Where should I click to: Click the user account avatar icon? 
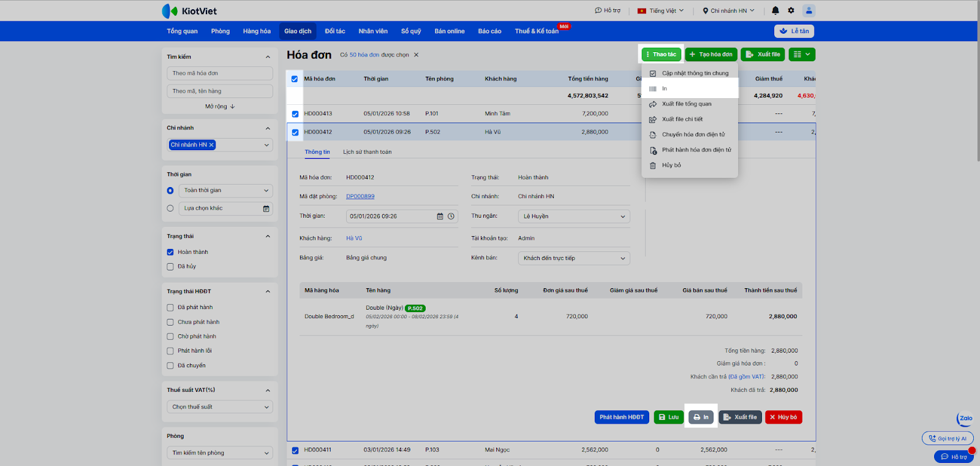[809, 10]
